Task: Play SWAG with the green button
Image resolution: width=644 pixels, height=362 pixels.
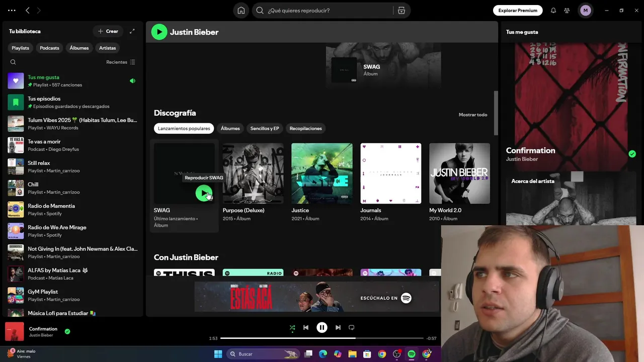Action: (203, 193)
